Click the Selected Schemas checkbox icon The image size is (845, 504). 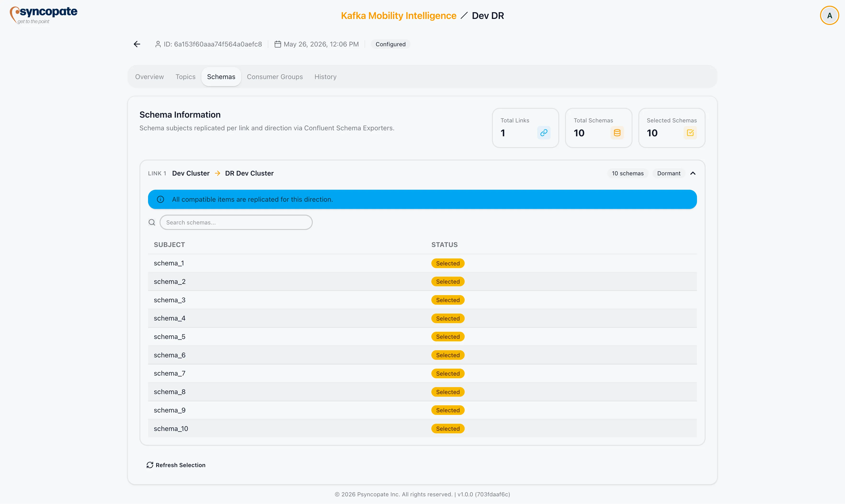coord(690,133)
